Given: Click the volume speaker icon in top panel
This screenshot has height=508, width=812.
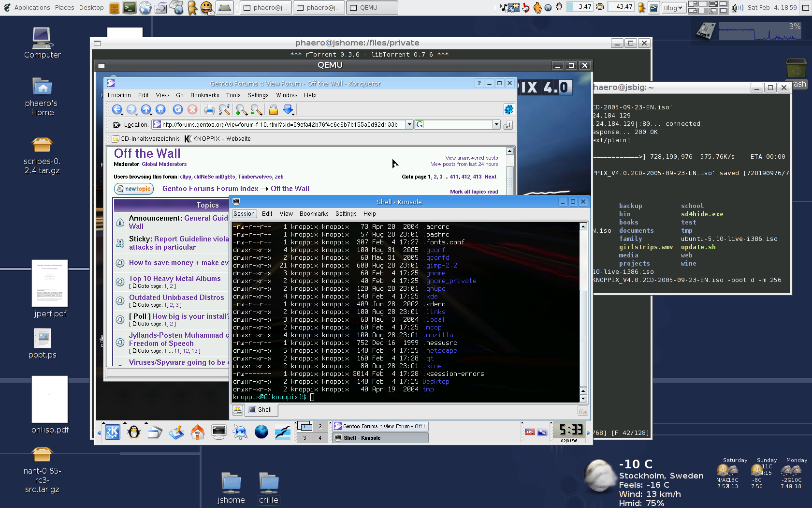Looking at the screenshot, I should pyautogui.click(x=737, y=7).
